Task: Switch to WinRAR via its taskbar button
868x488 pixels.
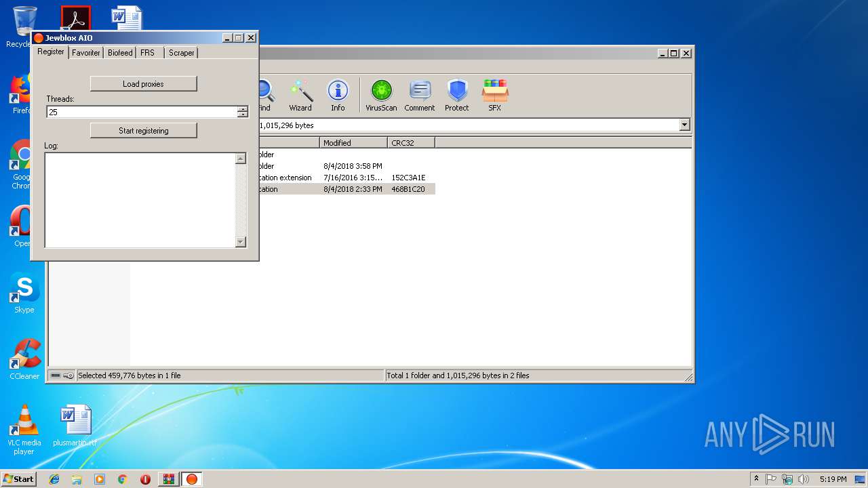Action: point(168,479)
